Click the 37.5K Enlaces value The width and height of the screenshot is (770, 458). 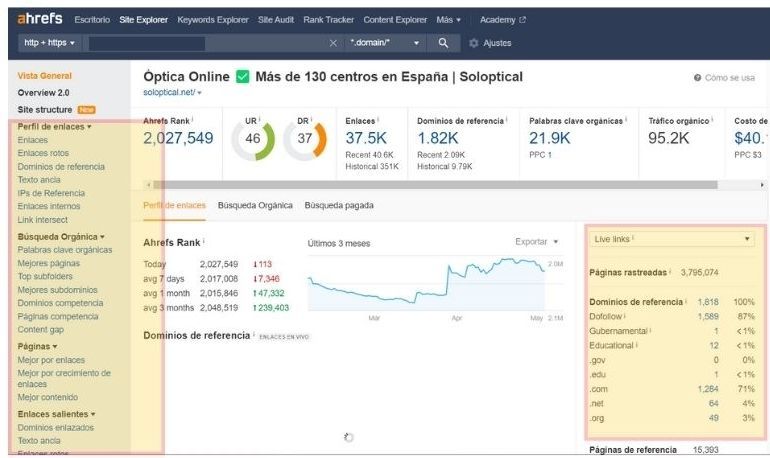coord(366,138)
